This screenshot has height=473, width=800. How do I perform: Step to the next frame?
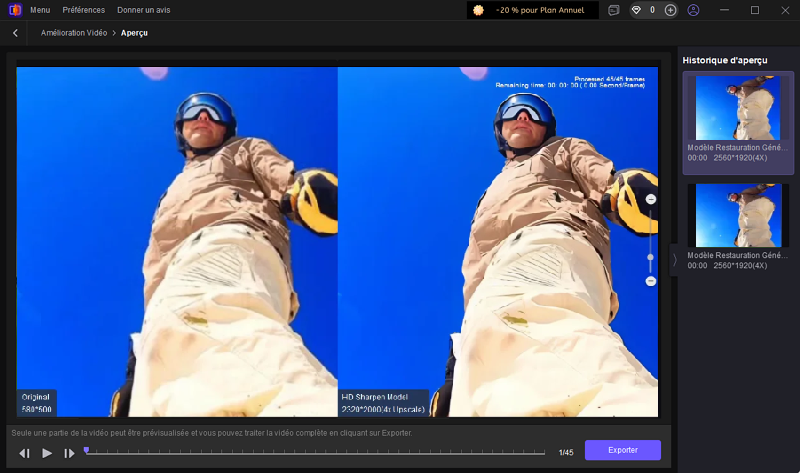tap(69, 453)
